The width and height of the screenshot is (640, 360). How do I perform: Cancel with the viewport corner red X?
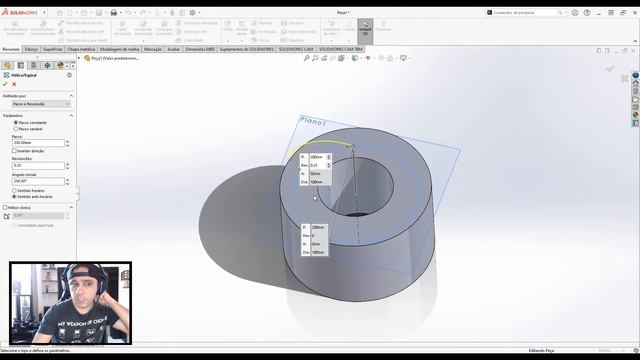(624, 78)
